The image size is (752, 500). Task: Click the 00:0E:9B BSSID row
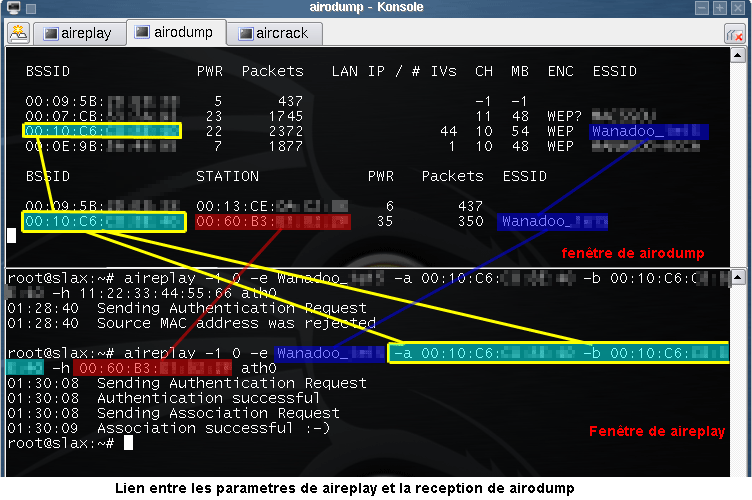(102, 146)
